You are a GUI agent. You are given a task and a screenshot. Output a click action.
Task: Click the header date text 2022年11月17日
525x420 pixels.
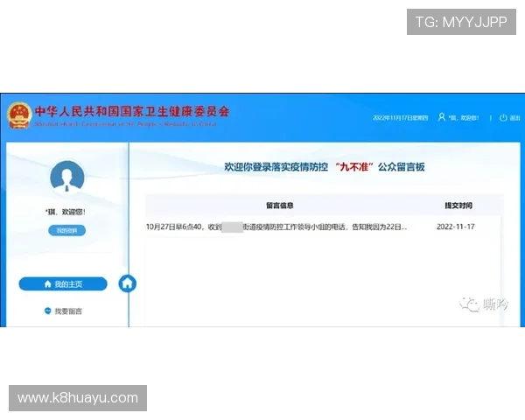[x=401, y=118]
